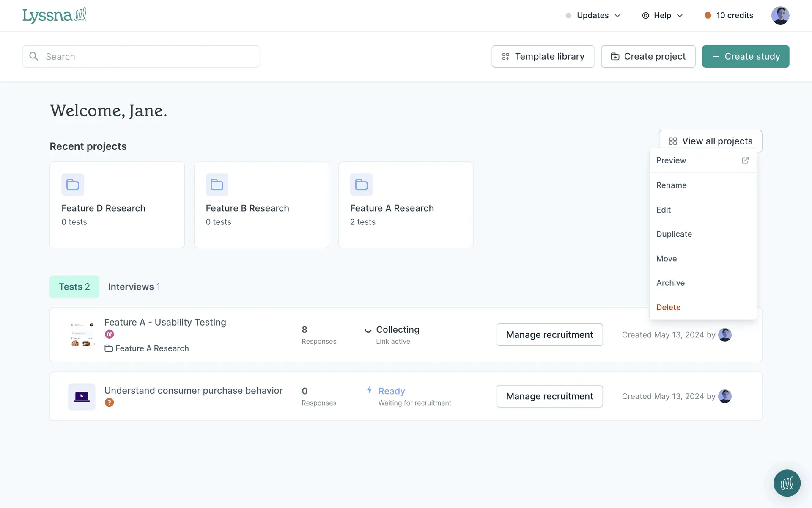Image resolution: width=812 pixels, height=508 pixels.
Task: Click the Create study button
Action: [745, 56]
